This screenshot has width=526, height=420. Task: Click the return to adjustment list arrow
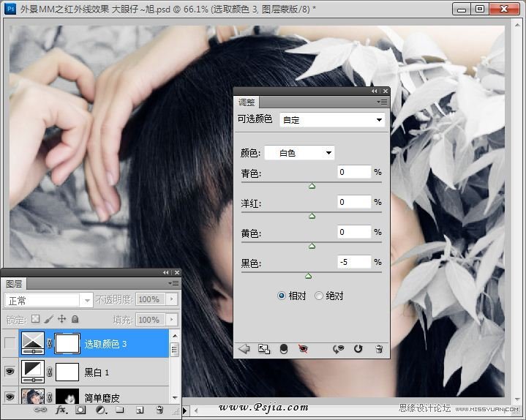[x=244, y=349]
